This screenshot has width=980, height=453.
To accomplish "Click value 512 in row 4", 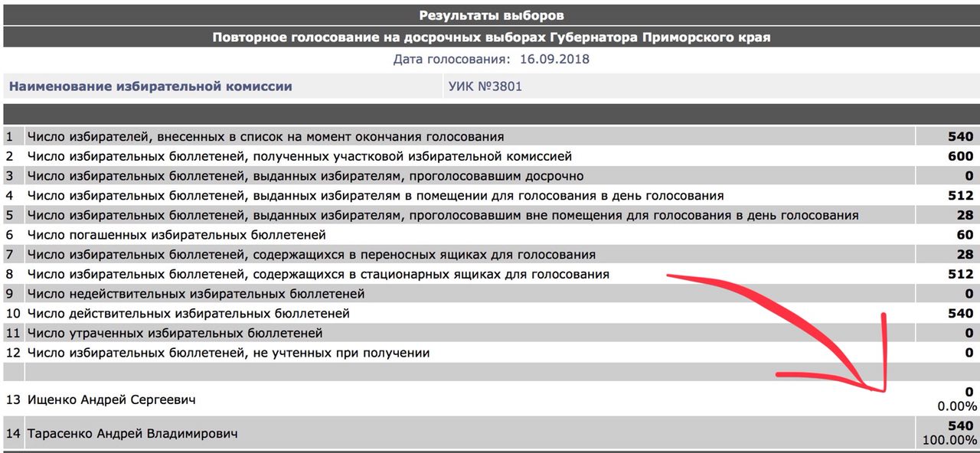I will coord(960,196).
